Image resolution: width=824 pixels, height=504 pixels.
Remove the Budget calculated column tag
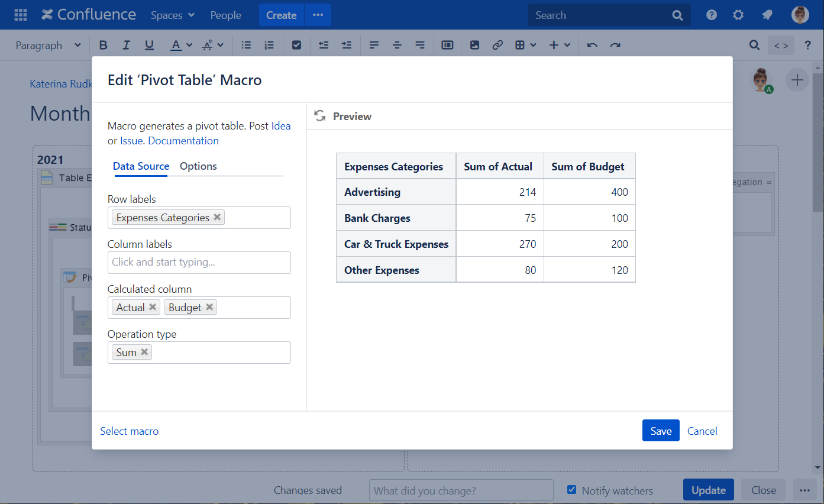(x=209, y=307)
